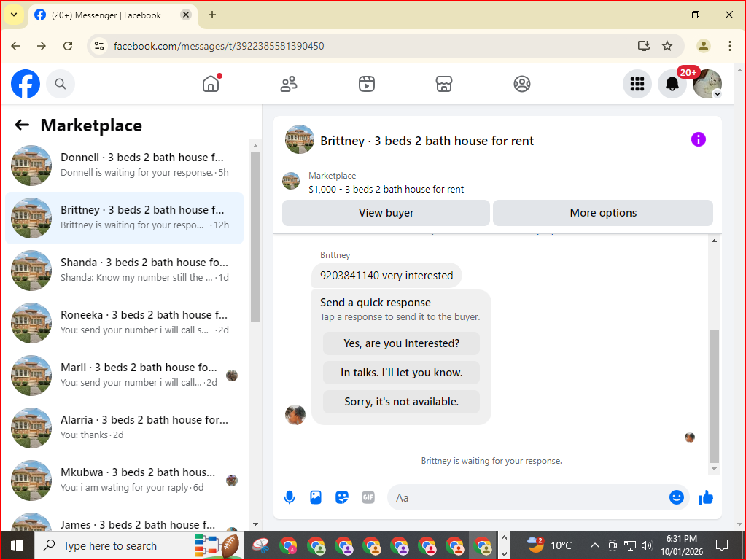Click the View buyer button

click(x=386, y=213)
